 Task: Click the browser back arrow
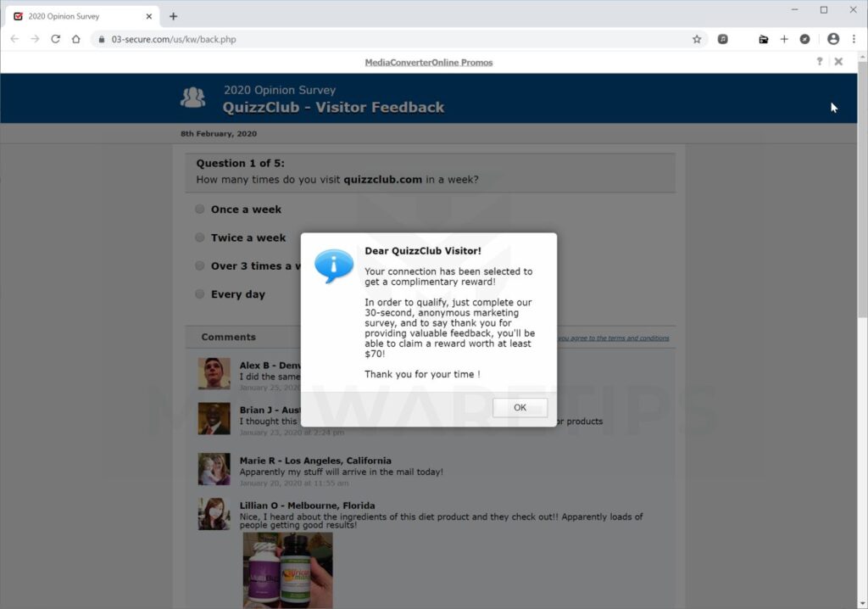click(14, 39)
